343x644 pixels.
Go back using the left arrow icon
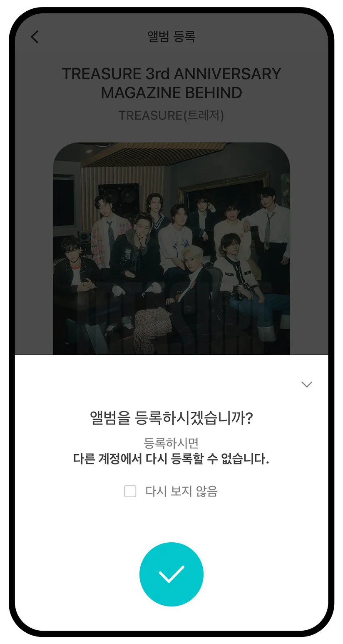pos(35,37)
